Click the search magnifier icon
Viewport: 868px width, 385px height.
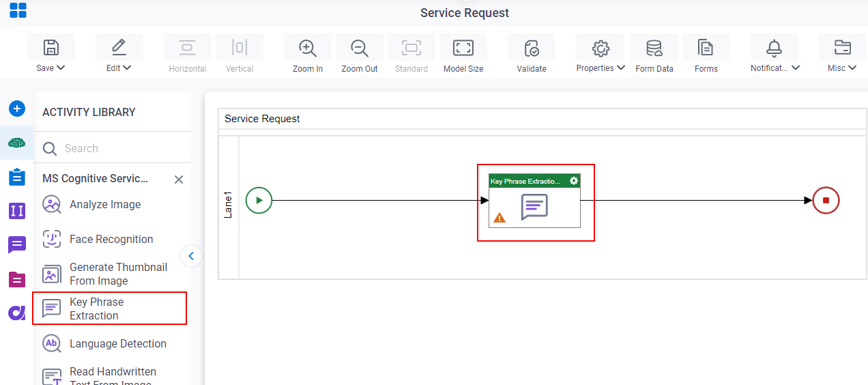coord(50,148)
